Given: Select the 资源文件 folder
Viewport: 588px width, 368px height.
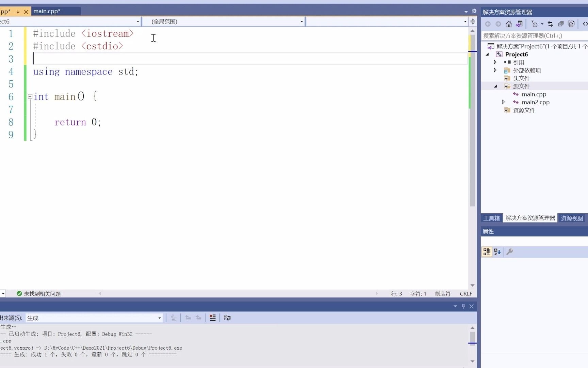Looking at the screenshot, I should pos(524,110).
